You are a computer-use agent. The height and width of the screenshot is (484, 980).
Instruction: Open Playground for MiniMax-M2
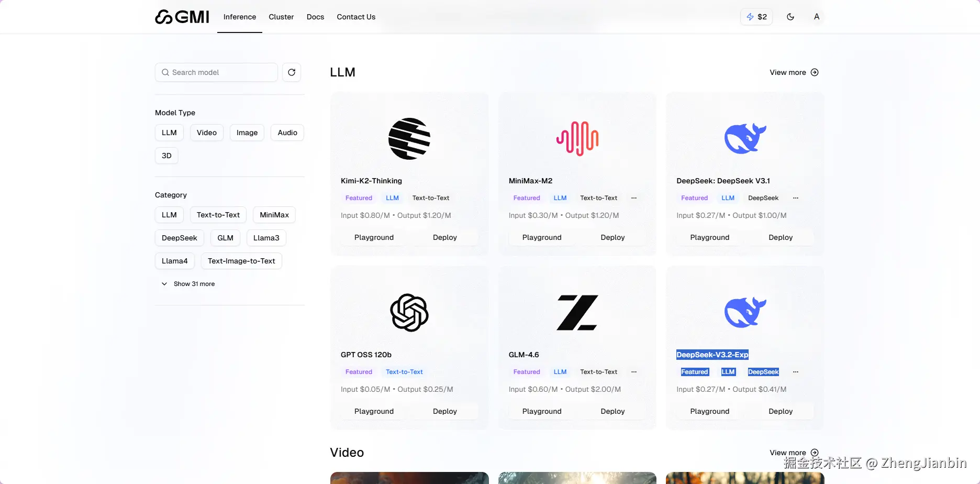(542, 237)
